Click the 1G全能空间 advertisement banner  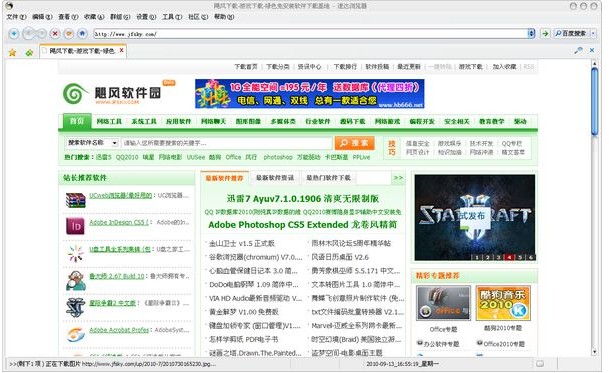(x=310, y=94)
